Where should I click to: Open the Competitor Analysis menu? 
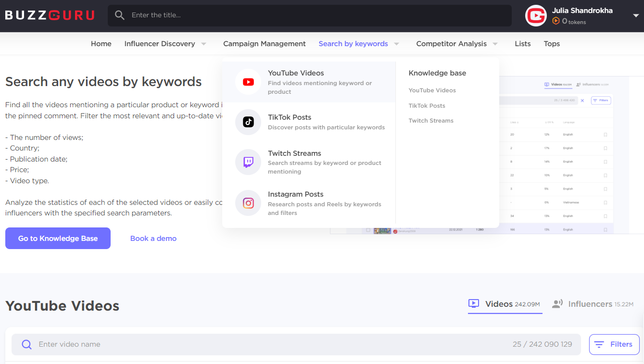click(x=452, y=44)
